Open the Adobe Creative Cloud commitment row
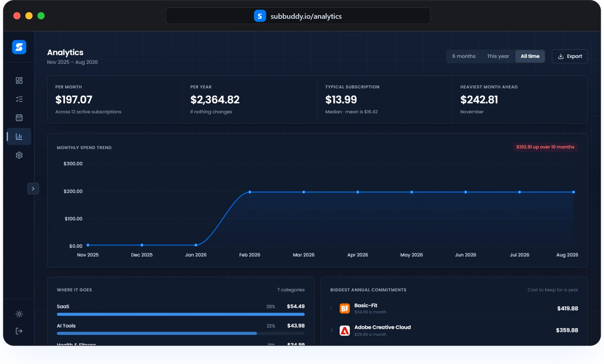The image size is (604, 364). pos(454,331)
